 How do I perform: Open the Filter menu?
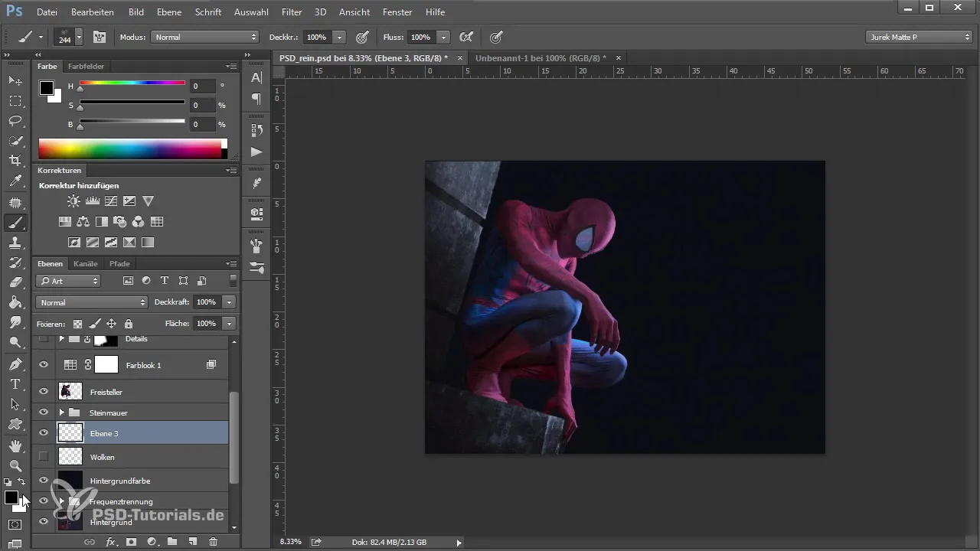point(291,12)
